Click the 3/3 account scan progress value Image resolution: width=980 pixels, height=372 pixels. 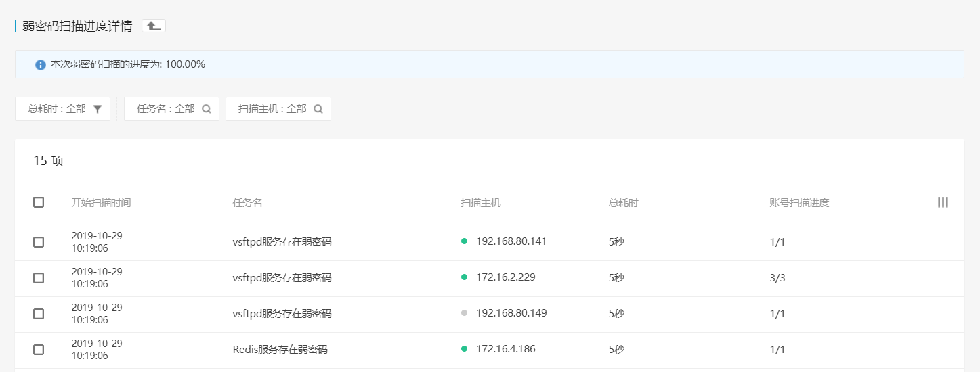click(777, 278)
